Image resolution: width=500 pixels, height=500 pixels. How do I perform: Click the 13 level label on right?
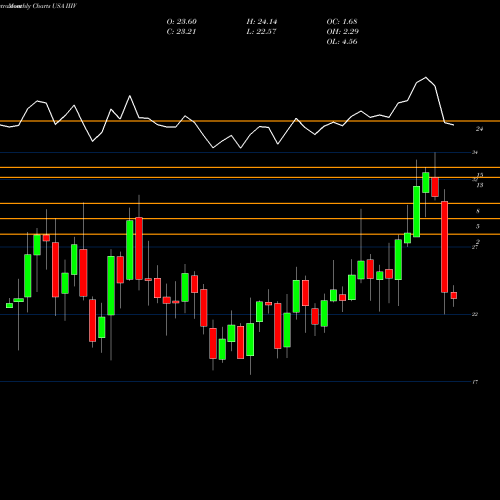(479, 185)
